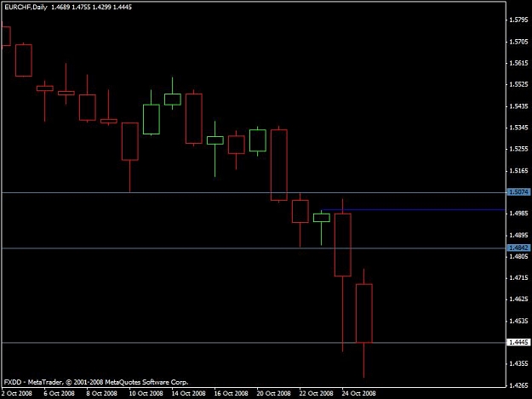Screen dimensions: 532x399
Task: Click the 1.4842 price level label
Action: pyautogui.click(x=518, y=248)
